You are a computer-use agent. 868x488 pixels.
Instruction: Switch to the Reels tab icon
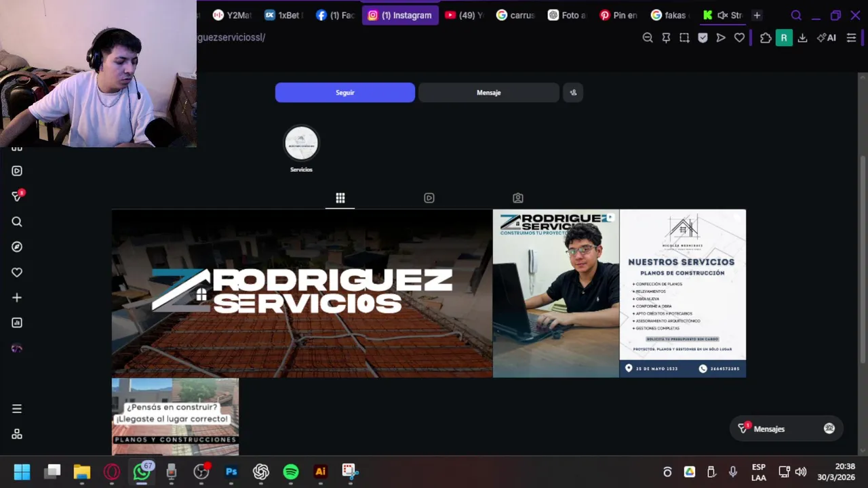coord(429,198)
